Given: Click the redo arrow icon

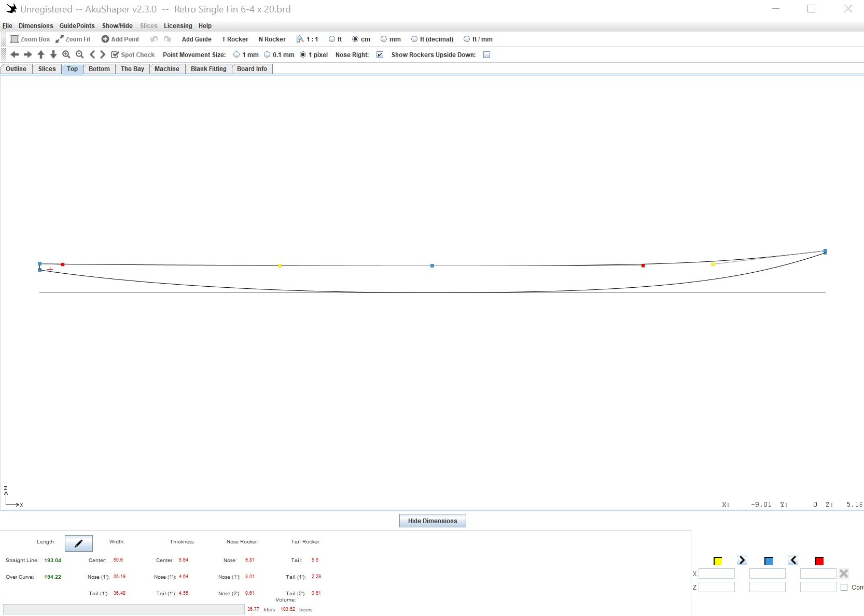Looking at the screenshot, I should pyautogui.click(x=168, y=39).
